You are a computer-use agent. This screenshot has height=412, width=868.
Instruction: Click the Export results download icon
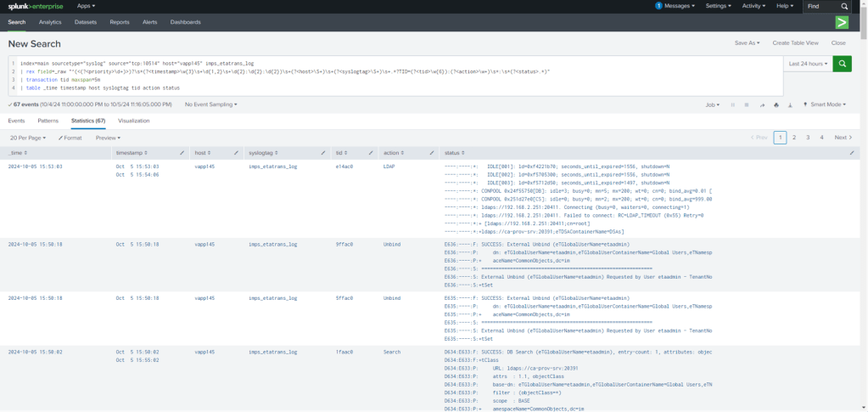pos(788,104)
